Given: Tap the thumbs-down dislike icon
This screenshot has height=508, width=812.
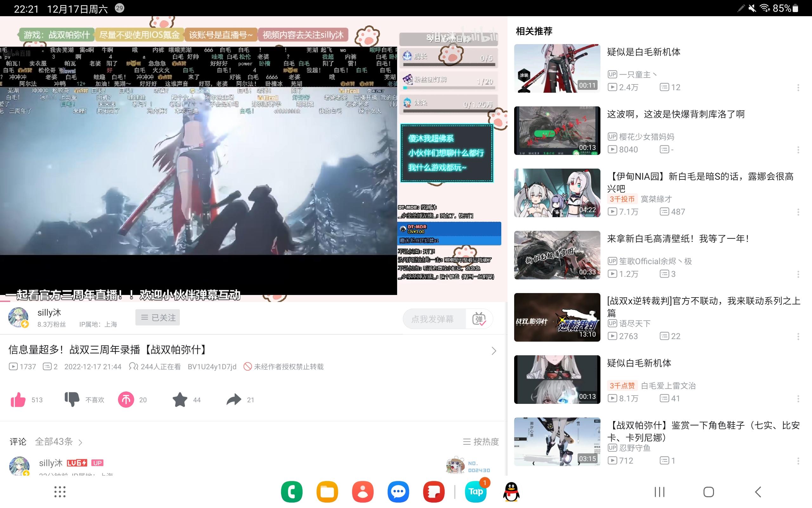Looking at the screenshot, I should pyautogui.click(x=72, y=399).
